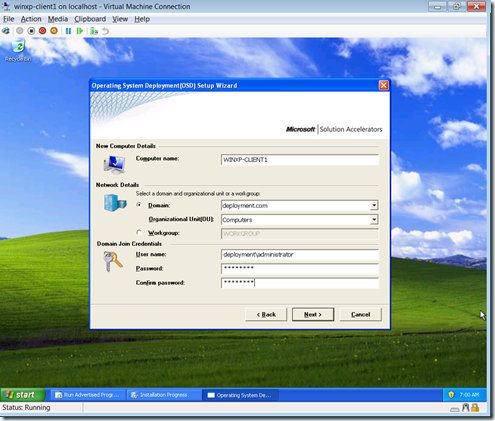Click the orange Save state toolbar icon
The width and height of the screenshot is (495, 421).
54,31
